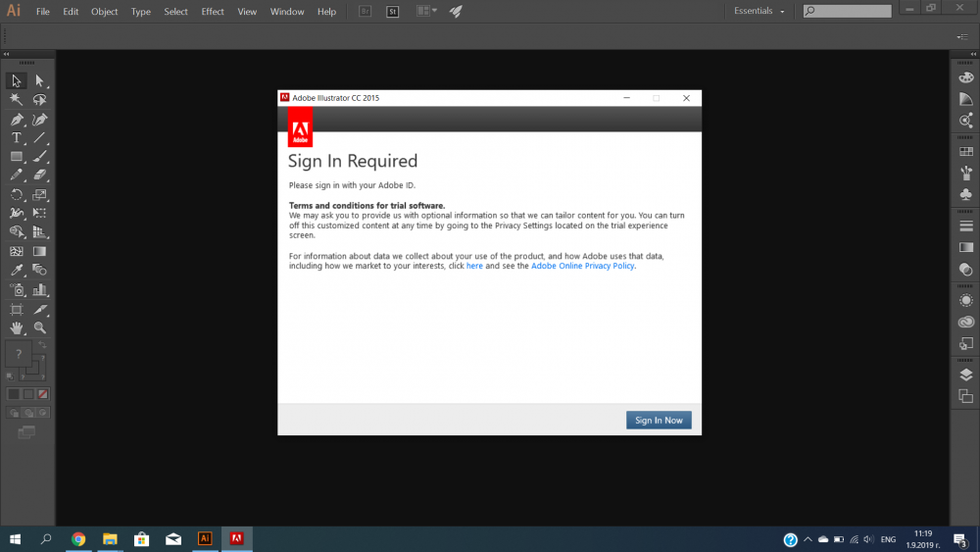Pick the Perspective Grid tool

39,232
